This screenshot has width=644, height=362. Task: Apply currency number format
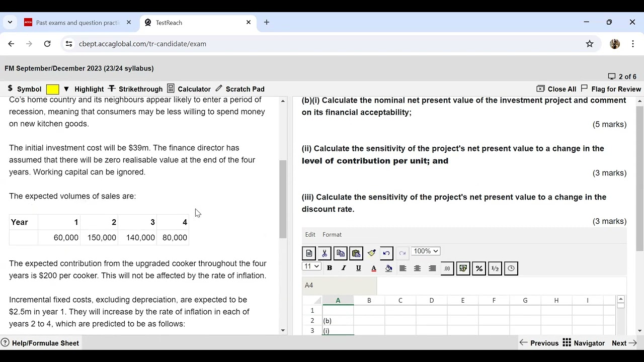(463, 268)
